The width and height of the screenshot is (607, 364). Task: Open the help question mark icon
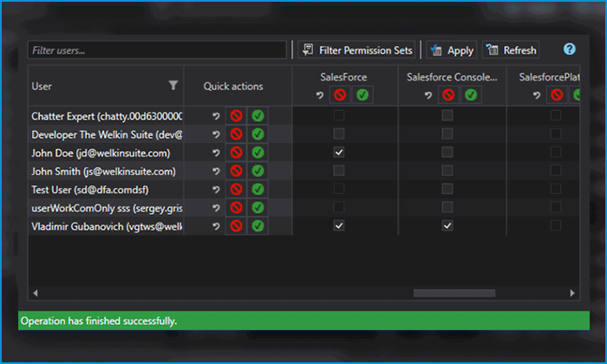pos(570,49)
